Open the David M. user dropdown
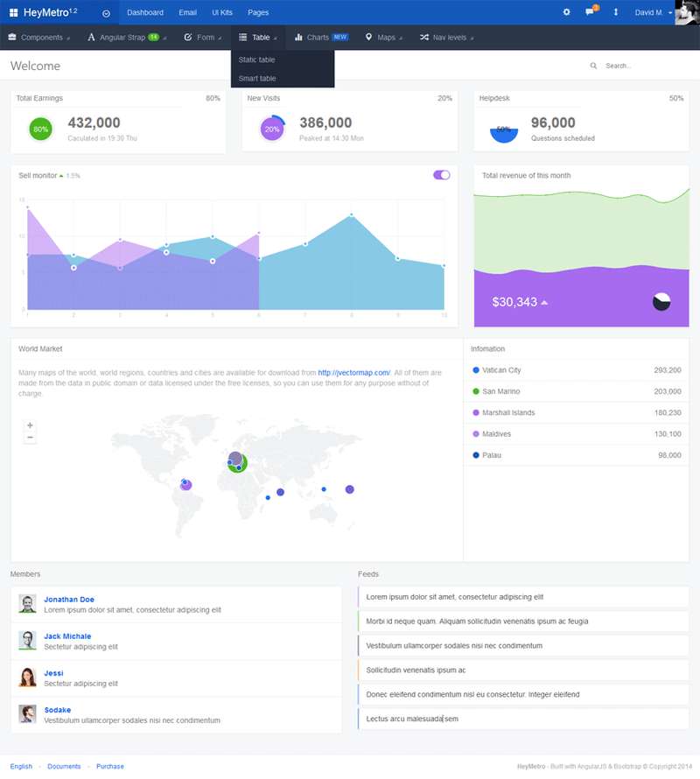 tap(654, 12)
